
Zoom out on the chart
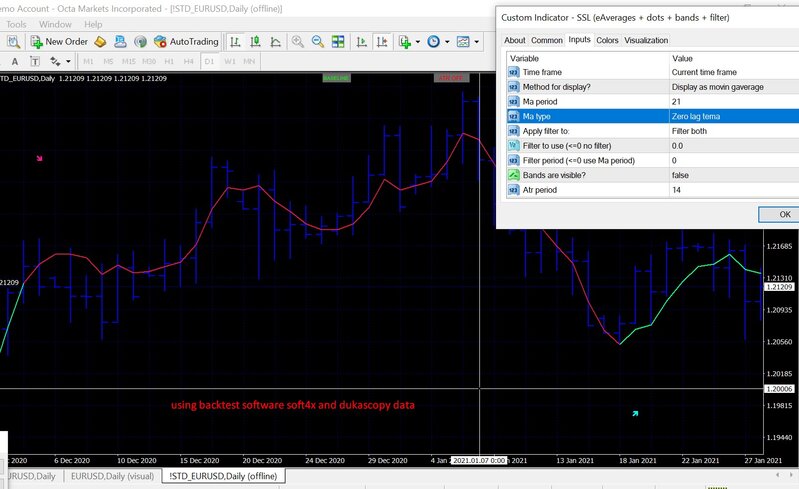click(318, 42)
